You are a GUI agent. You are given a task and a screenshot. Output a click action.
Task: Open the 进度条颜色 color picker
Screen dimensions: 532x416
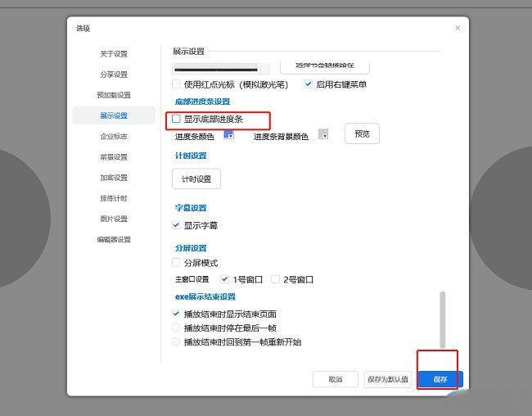[228, 134]
